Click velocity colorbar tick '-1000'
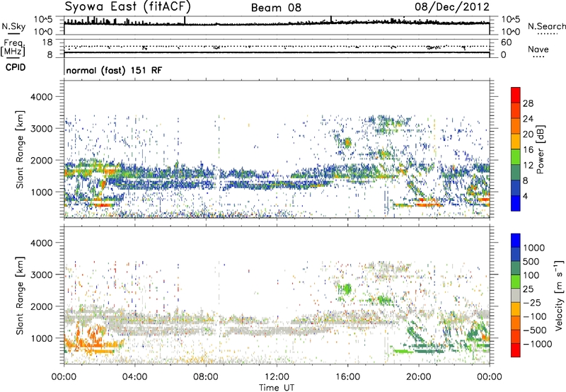This screenshot has height=392, width=566. coord(537,344)
